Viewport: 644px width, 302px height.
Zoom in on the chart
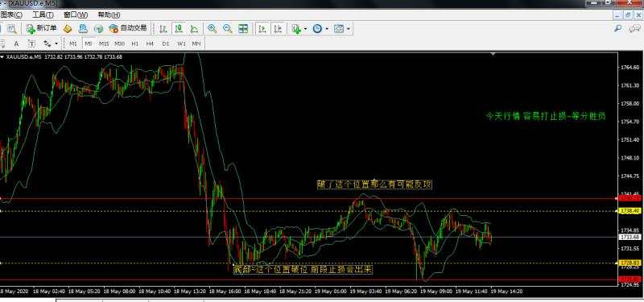(212, 28)
